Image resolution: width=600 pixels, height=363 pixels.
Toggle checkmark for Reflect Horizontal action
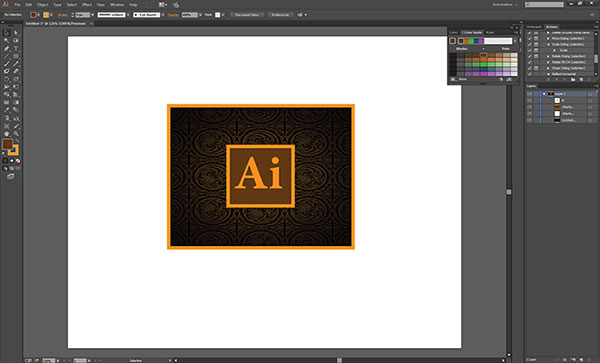click(530, 74)
